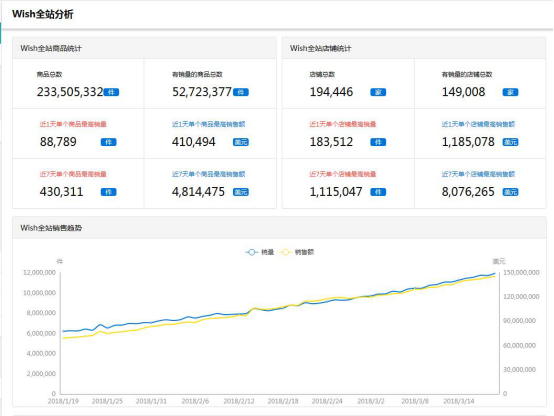Screen dimensions: 554x416
Task: Click the 有销量的商品总数 label
Action: point(197,74)
